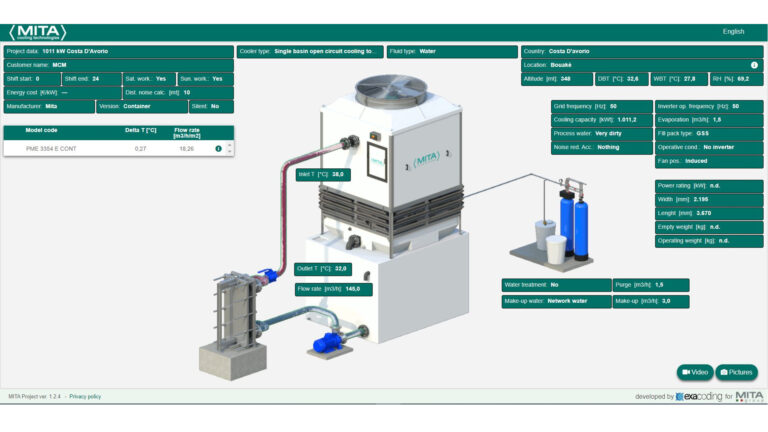Screen dimensions: 768x432
Task: Select the Project data field
Action: (x=119, y=51)
